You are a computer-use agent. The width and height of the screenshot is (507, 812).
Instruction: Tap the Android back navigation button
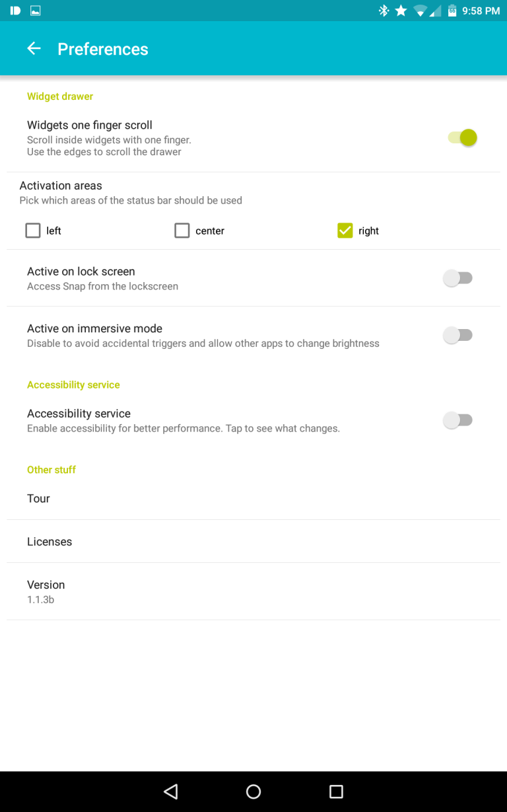tap(171, 791)
